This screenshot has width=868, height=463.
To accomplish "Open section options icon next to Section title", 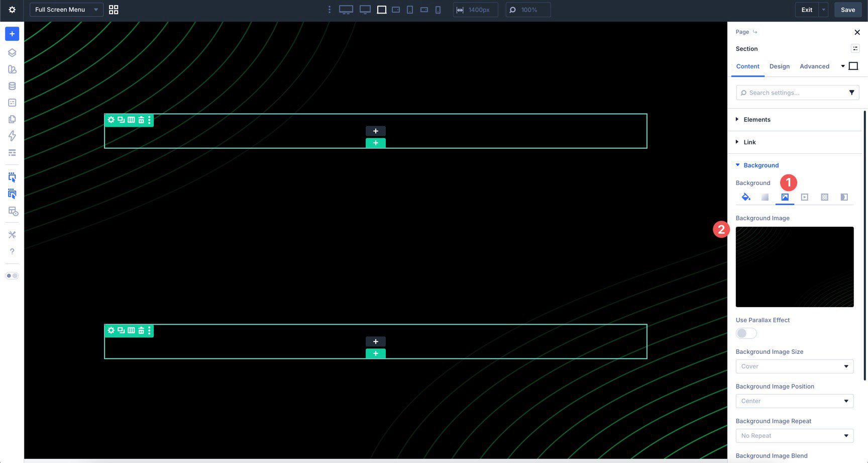I will pos(855,48).
